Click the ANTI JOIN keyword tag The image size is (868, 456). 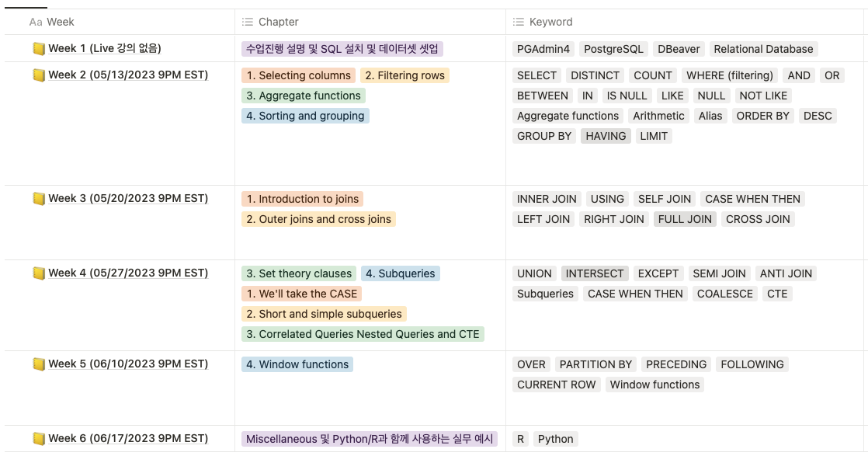point(786,273)
